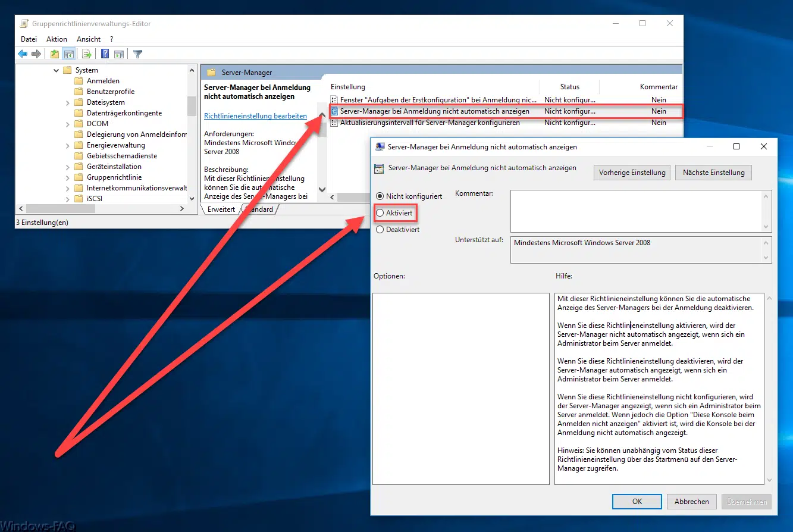Click scroll down arrow of tree pane
Viewport: 793px width, 532px height.
coord(192,198)
